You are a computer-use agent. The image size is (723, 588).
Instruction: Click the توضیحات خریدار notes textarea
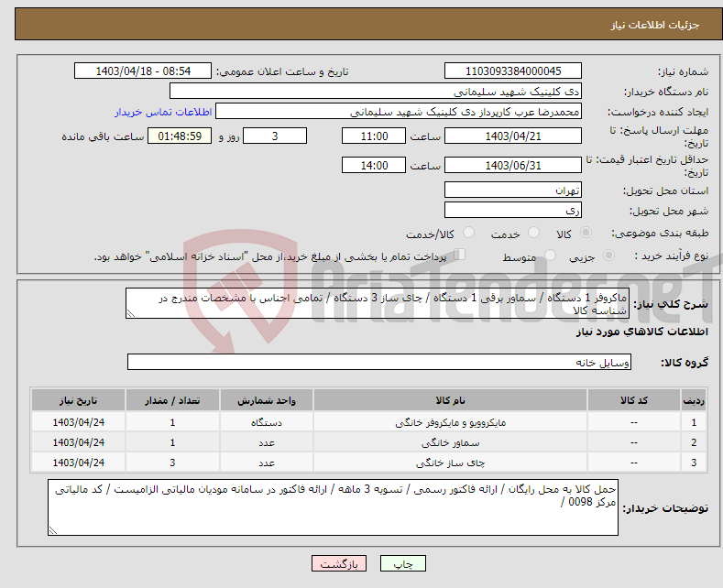point(333,507)
